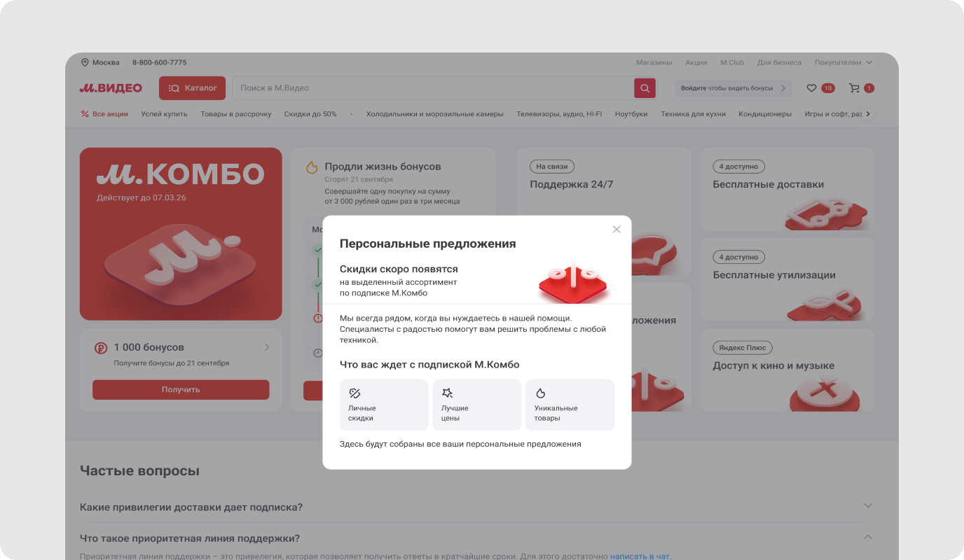Image resolution: width=964 pixels, height=560 pixels.
Task: Open Ноутбуки category
Action: pos(631,114)
